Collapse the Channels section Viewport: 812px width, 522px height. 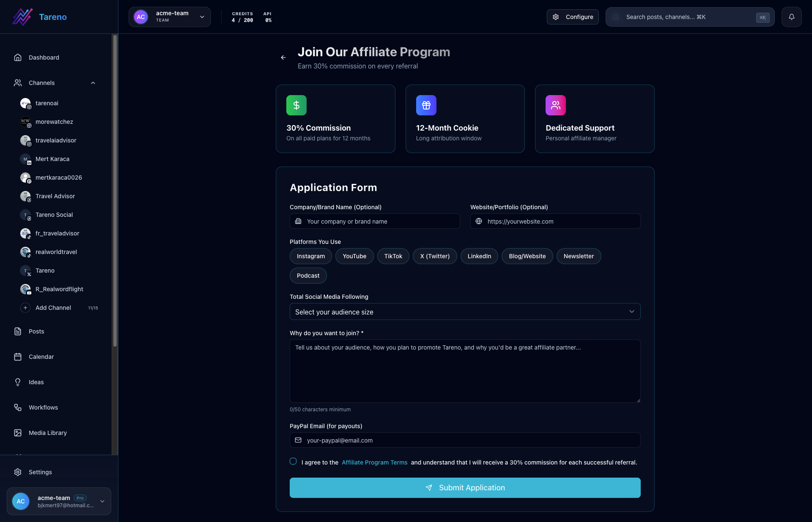point(93,82)
